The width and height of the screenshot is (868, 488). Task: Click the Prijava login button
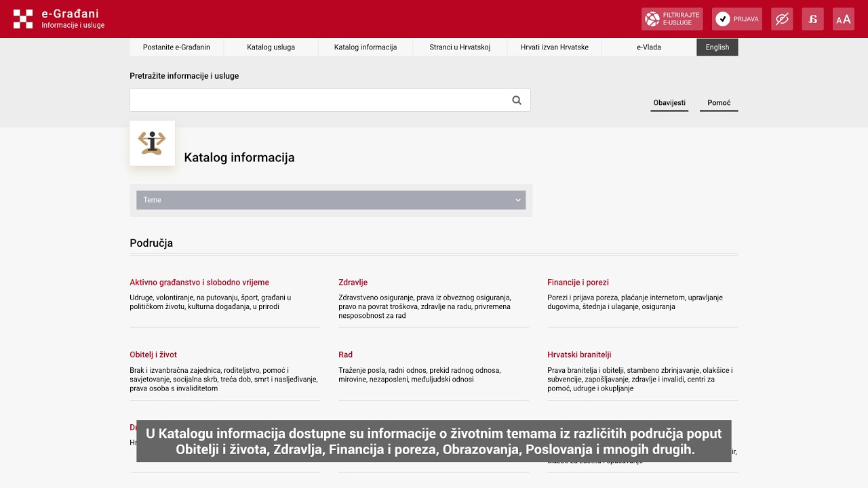(x=737, y=19)
